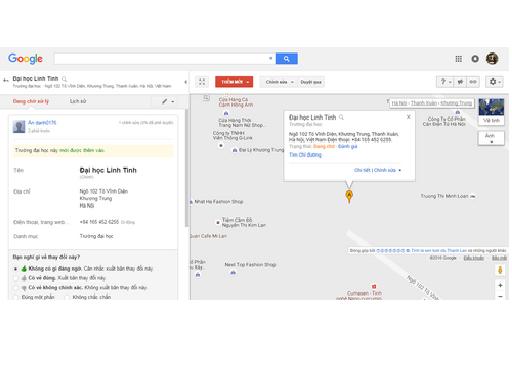Click the link icon in toolbar
Screen dimensions: 512x384
click(x=473, y=82)
